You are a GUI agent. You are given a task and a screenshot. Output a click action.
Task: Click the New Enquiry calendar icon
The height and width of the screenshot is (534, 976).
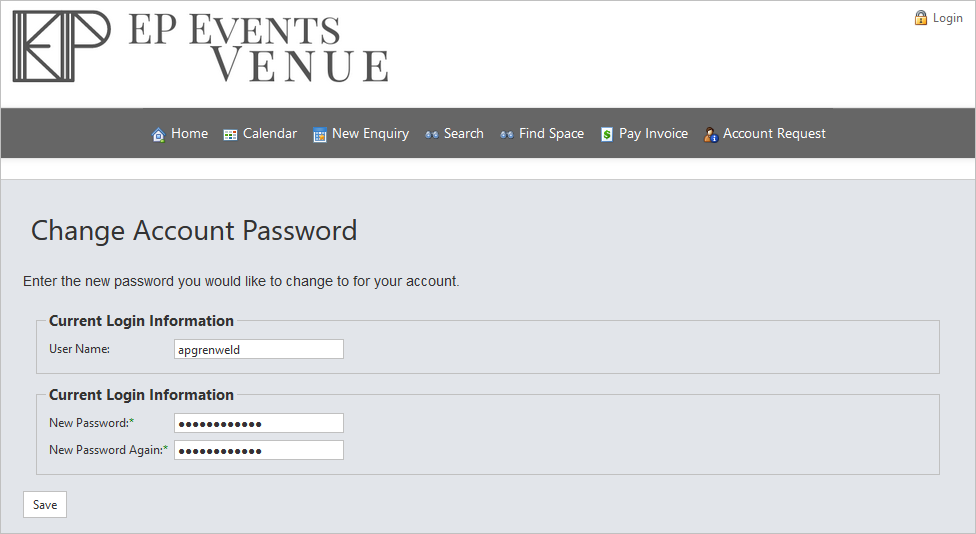320,134
